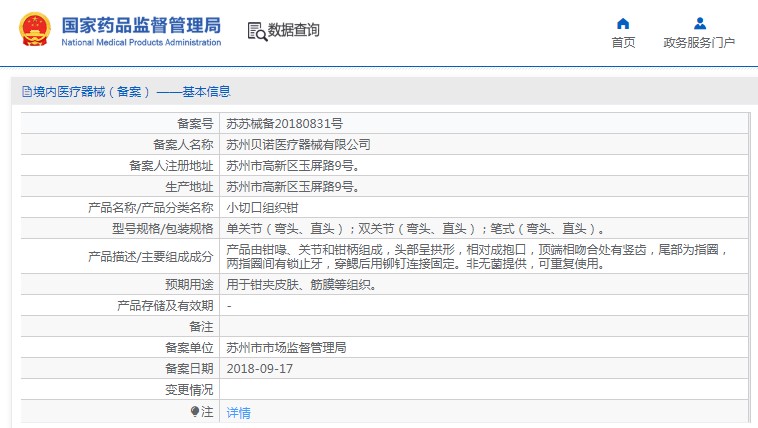This screenshot has width=758, height=428.
Task: Click the 境内医疗器械（备案）基本信息 heading
Action: 131,91
